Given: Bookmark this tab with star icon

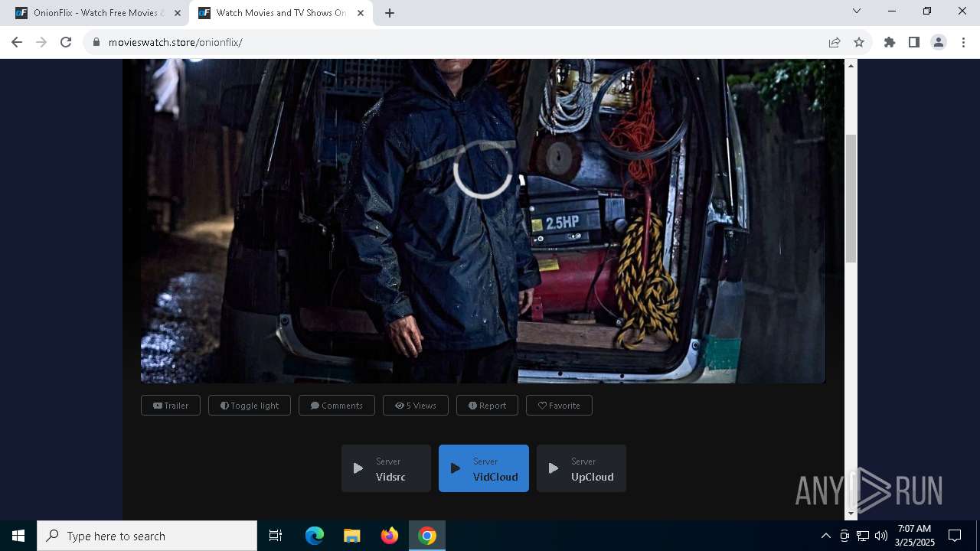Looking at the screenshot, I should tap(859, 42).
